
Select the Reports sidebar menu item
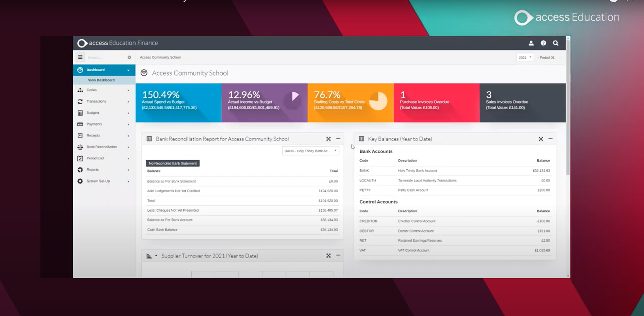pos(93,170)
